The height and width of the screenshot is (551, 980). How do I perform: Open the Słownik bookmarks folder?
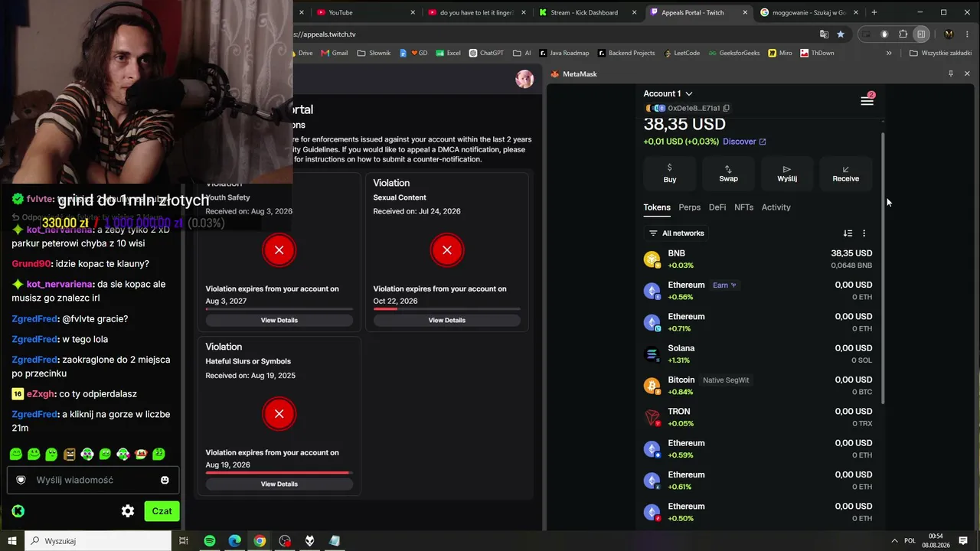coord(374,53)
